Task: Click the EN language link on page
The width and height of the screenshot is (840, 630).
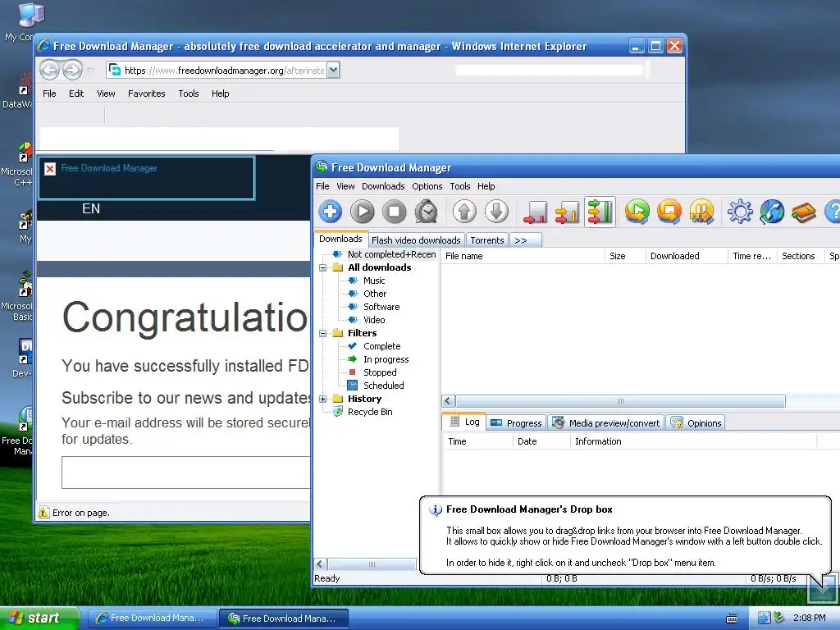Action: tap(91, 208)
